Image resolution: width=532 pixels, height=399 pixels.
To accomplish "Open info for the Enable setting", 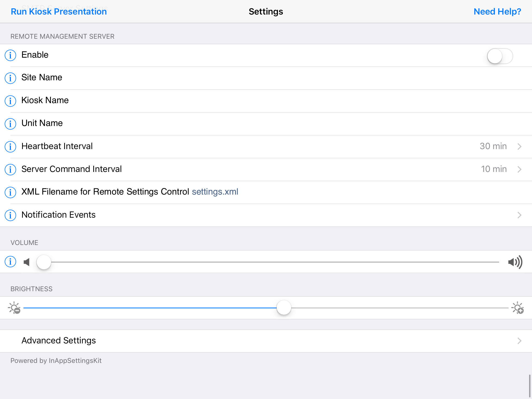I will (10, 55).
